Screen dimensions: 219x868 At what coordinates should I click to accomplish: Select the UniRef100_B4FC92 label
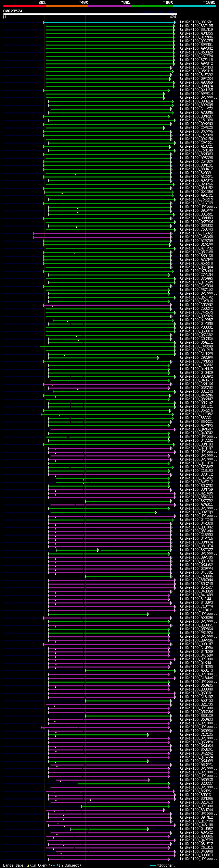tap(196, 75)
